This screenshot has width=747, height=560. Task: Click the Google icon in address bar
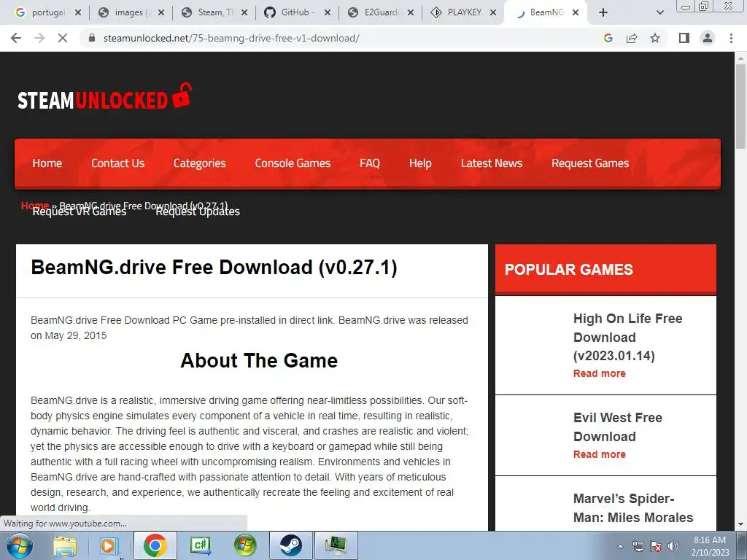pyautogui.click(x=608, y=38)
